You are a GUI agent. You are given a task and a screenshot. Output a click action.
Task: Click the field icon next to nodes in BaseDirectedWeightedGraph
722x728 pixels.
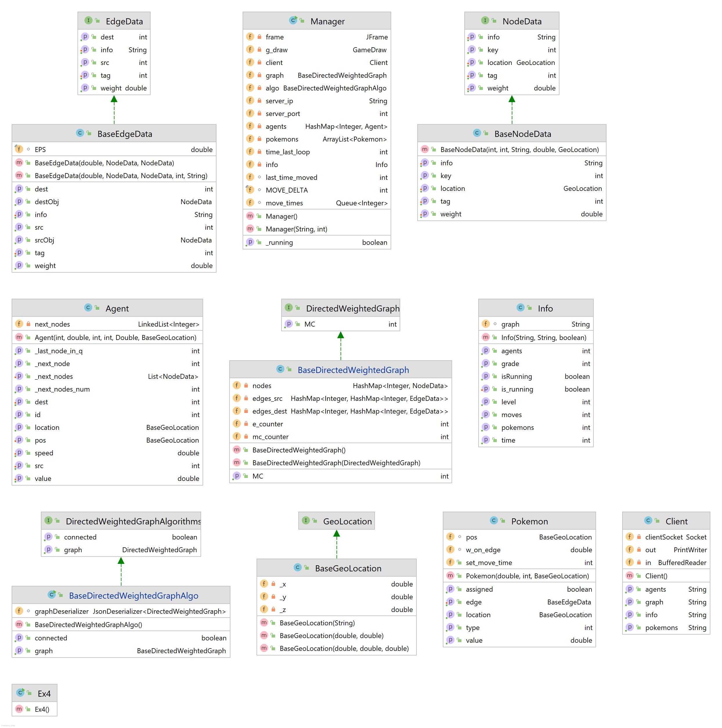click(237, 385)
